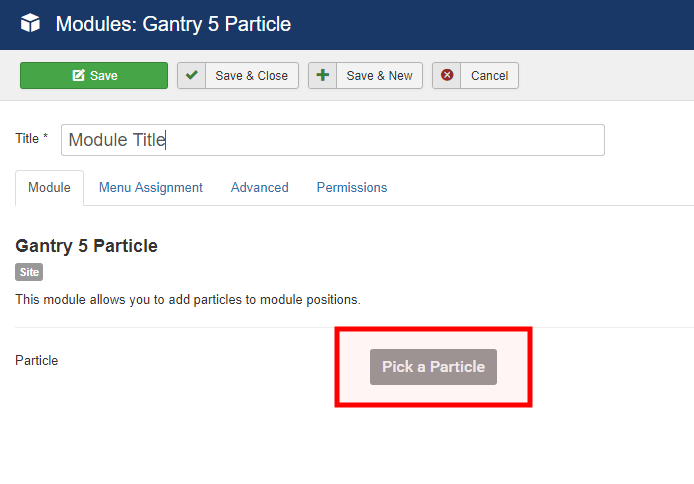
Task: Click the module cube icon in header
Action: (x=30, y=24)
